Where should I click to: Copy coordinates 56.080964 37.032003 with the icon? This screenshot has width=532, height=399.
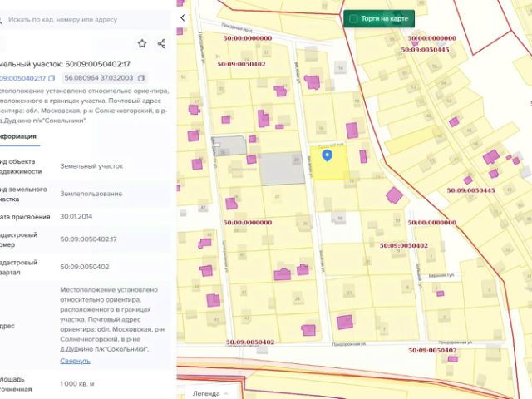(141, 78)
